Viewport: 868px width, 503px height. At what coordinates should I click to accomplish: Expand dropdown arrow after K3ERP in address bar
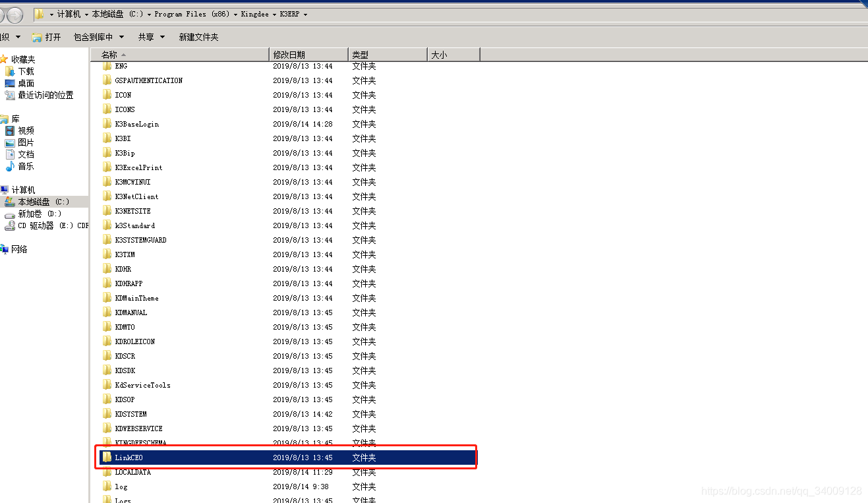pos(305,14)
